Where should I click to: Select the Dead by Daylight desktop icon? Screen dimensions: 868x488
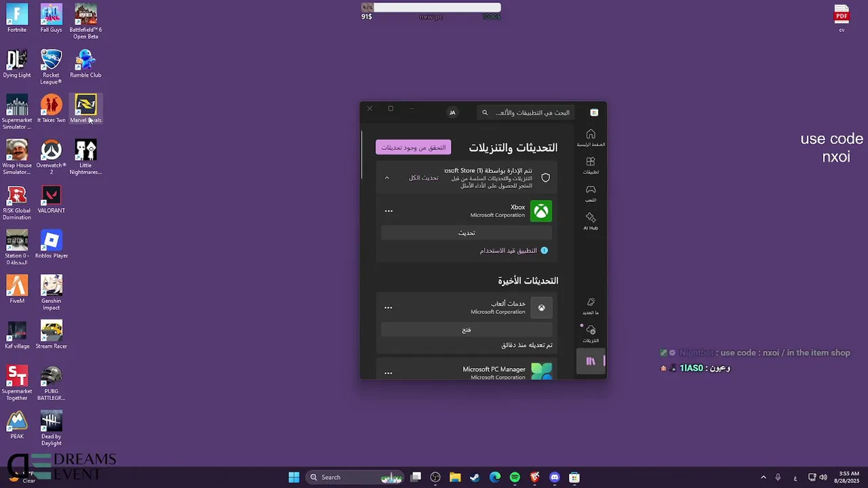pyautogui.click(x=51, y=428)
